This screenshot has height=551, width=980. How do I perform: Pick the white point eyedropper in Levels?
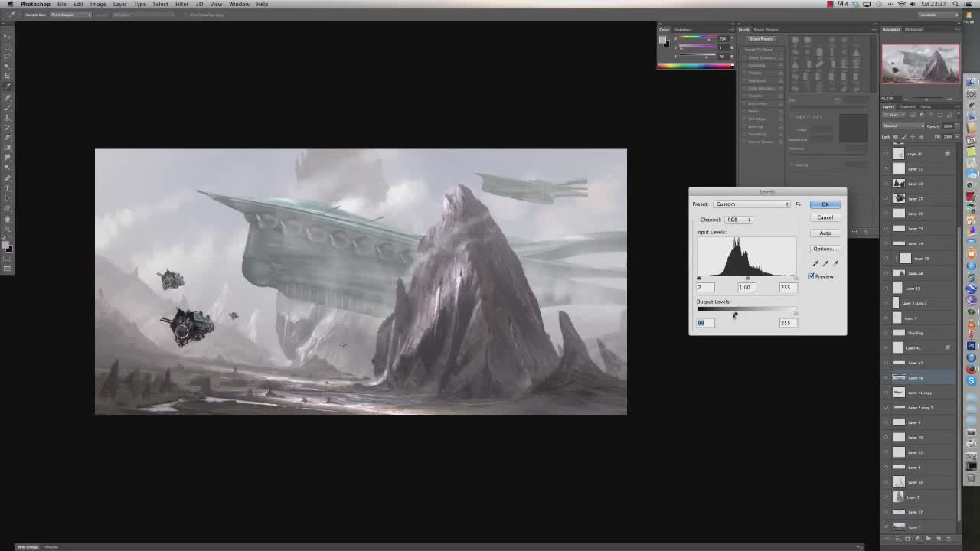pyautogui.click(x=835, y=263)
